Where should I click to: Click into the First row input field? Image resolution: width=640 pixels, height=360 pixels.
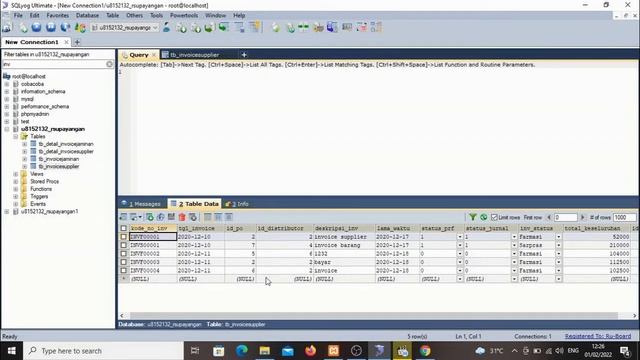[565, 218]
